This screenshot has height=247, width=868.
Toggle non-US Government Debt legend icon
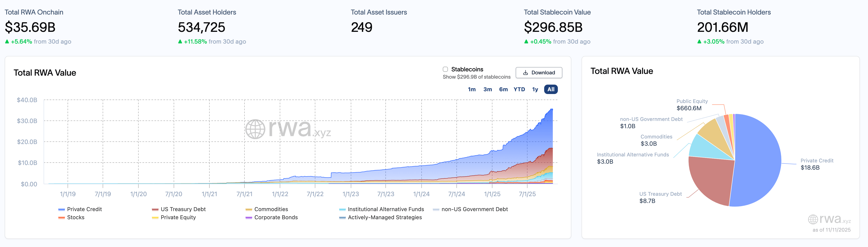coord(436,210)
